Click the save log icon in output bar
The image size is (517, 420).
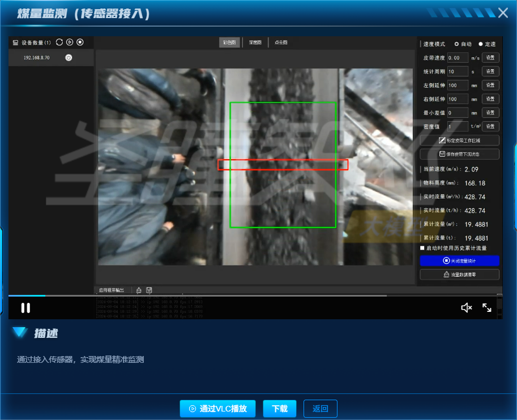[x=149, y=290]
